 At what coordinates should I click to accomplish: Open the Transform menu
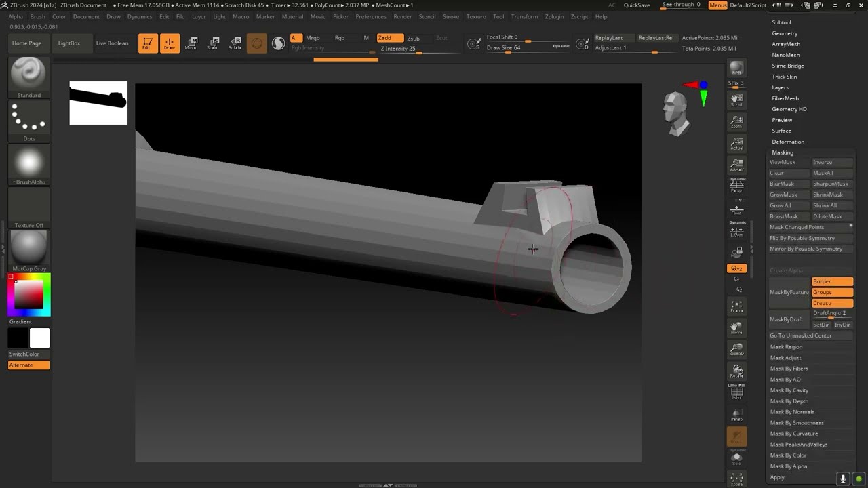[x=524, y=16]
